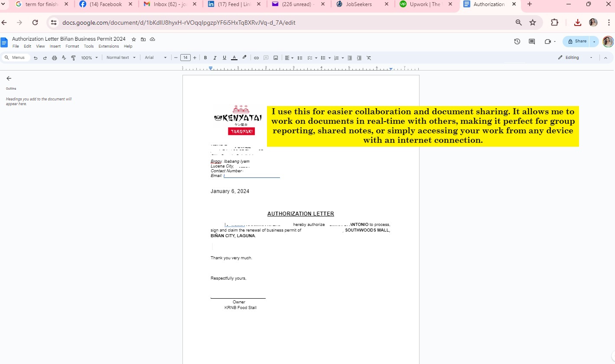The image size is (615, 364).
Task: Open the File menu
Action: coord(16,46)
